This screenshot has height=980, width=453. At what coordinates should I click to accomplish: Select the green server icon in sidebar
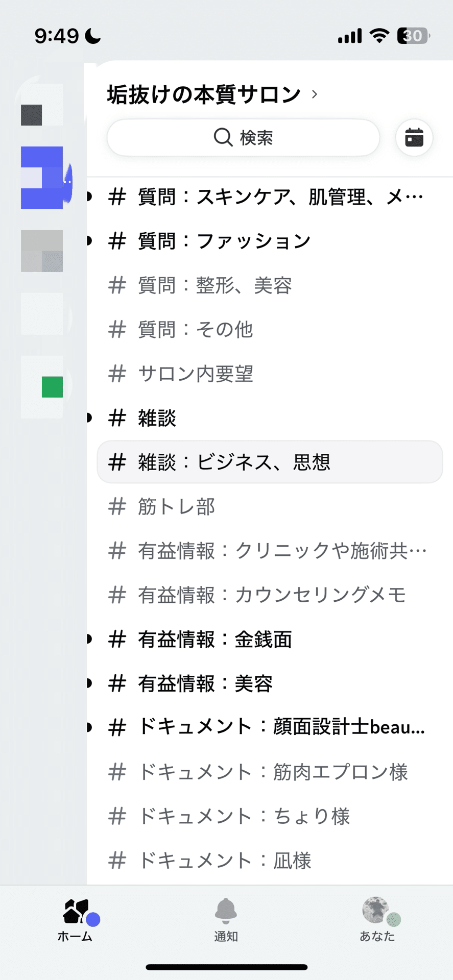43,386
